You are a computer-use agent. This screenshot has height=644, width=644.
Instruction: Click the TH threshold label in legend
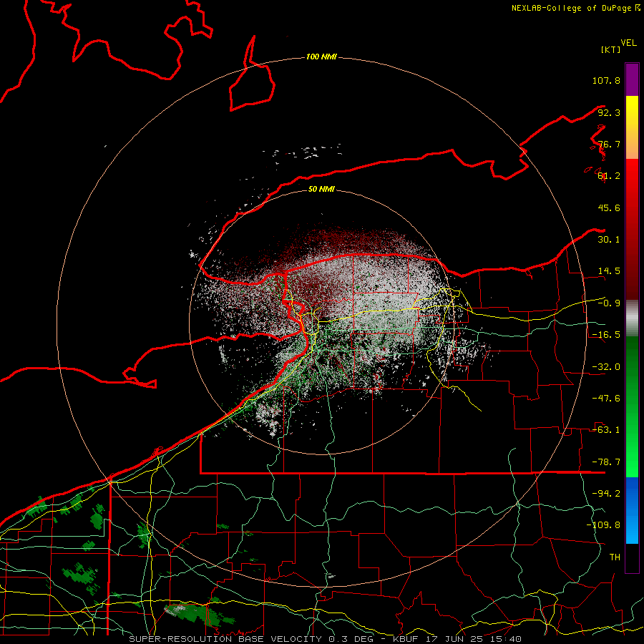(x=615, y=557)
